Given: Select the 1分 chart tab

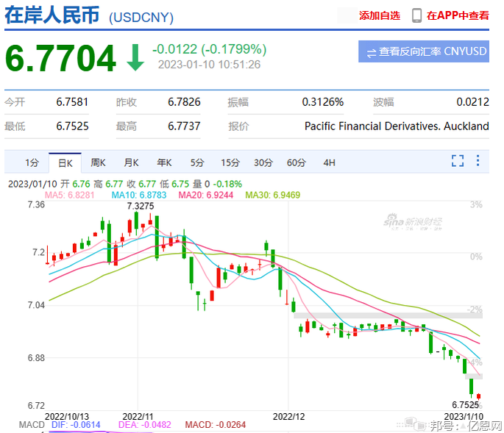Looking at the screenshot, I should pos(32,163).
